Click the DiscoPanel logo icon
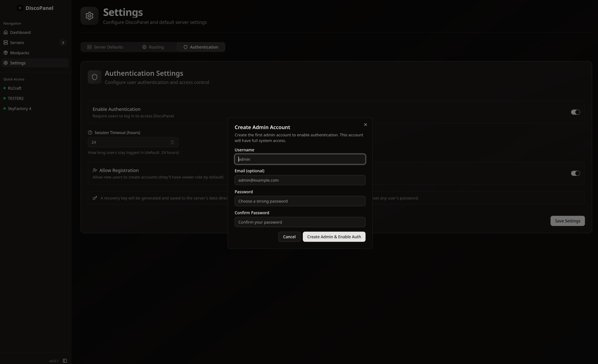This screenshot has height=364, width=598. (20, 8)
